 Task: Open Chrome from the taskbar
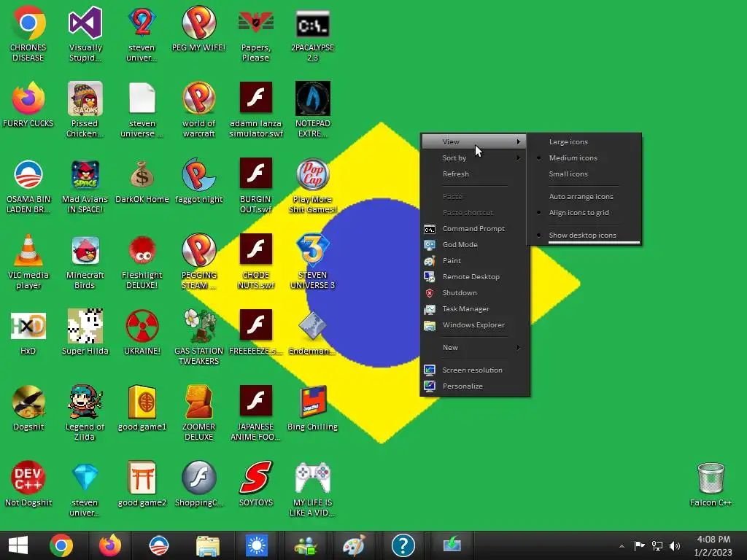click(x=61, y=545)
